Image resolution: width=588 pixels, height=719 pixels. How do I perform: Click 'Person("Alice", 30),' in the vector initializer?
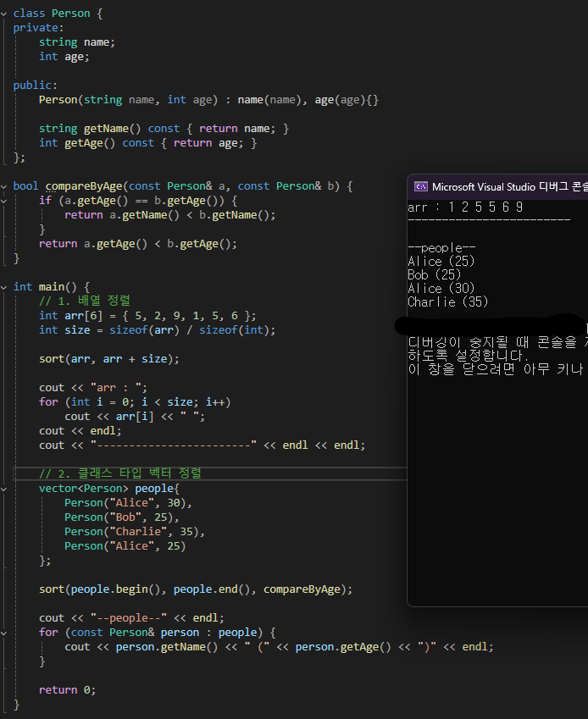(x=129, y=503)
